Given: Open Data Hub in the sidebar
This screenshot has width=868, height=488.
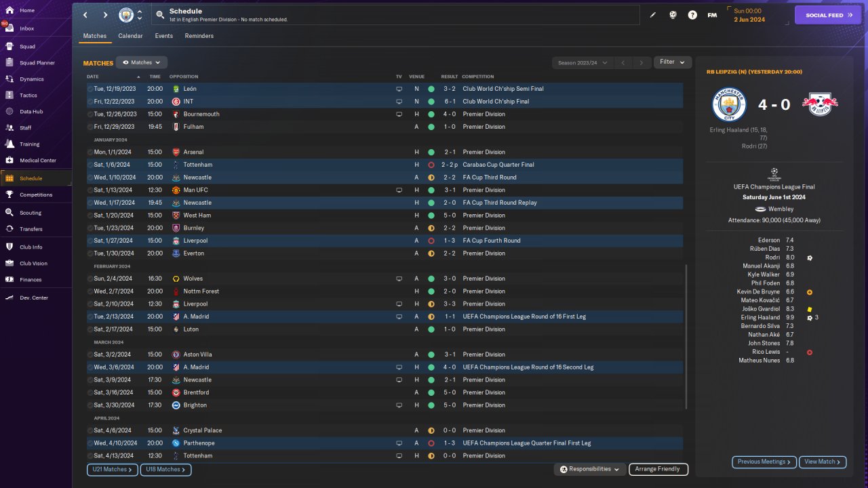Looking at the screenshot, I should 31,112.
